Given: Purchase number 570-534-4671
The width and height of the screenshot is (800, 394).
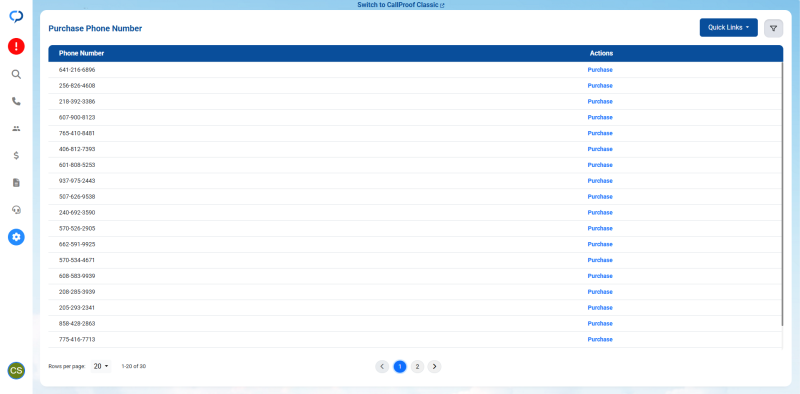Looking at the screenshot, I should pos(600,260).
